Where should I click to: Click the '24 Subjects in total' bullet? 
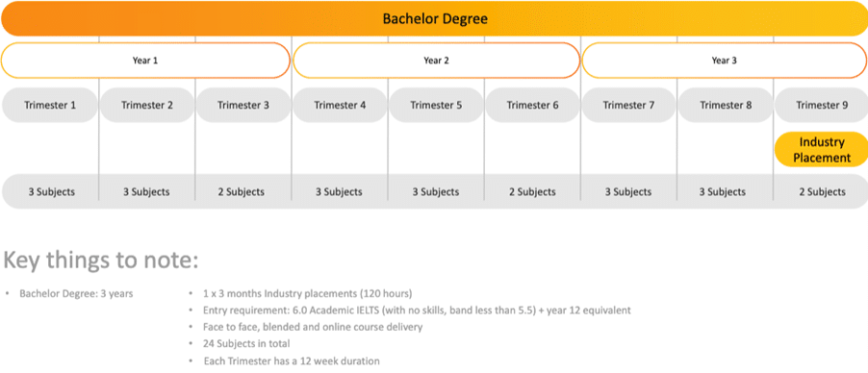pyautogui.click(x=245, y=343)
